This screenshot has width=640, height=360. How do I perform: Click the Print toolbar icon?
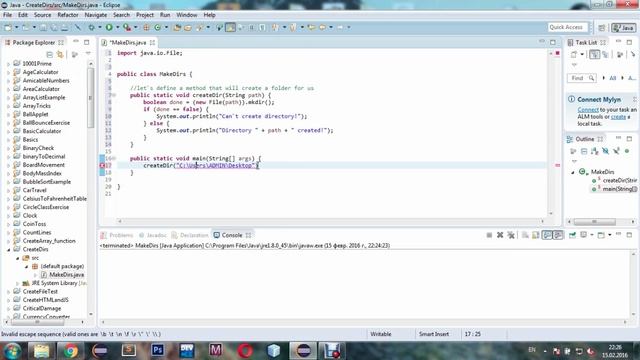tap(64, 27)
